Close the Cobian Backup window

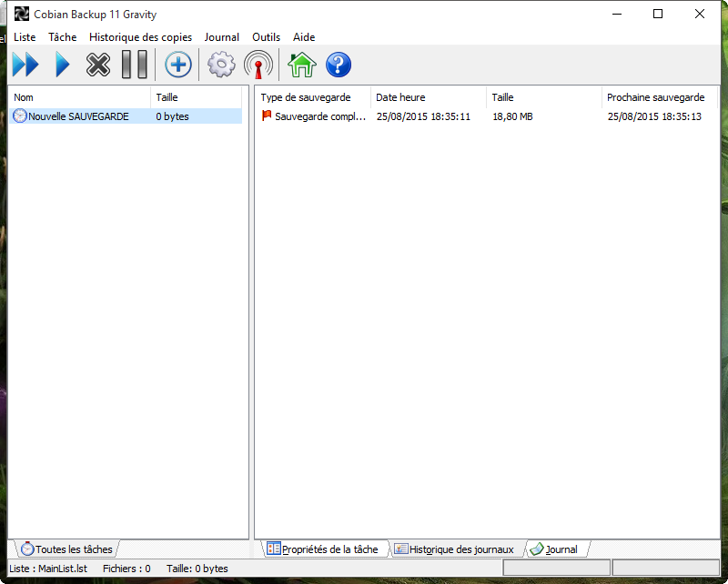(x=699, y=14)
